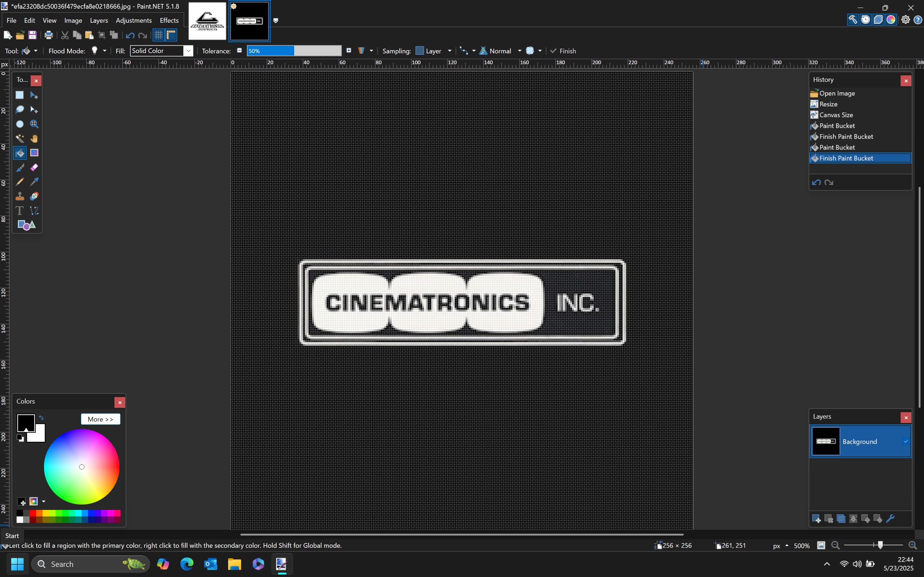Open the Adjustments menu
Viewport: 924px width, 577px height.
click(134, 21)
